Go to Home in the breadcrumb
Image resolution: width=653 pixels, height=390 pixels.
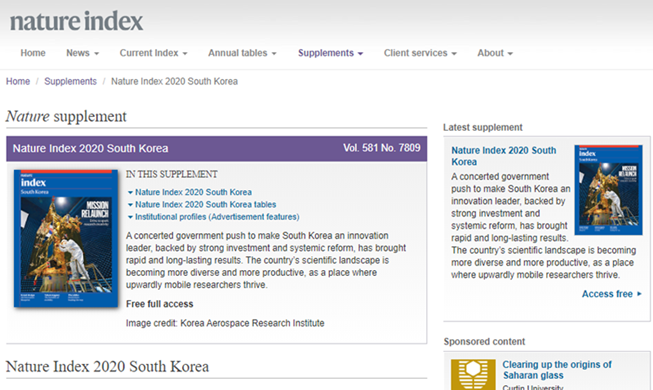click(x=18, y=81)
